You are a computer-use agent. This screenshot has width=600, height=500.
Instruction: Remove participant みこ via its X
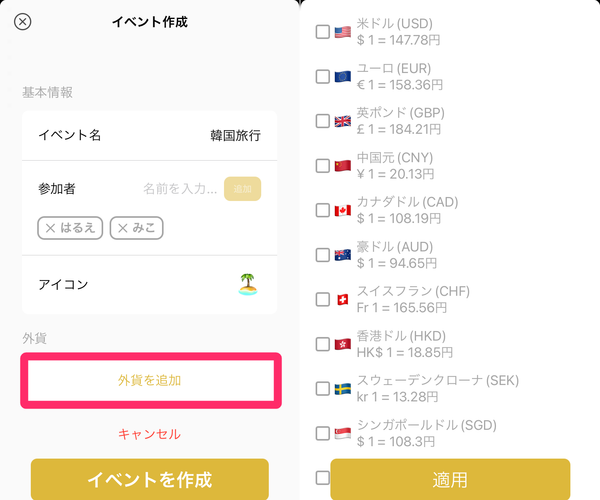point(123,228)
